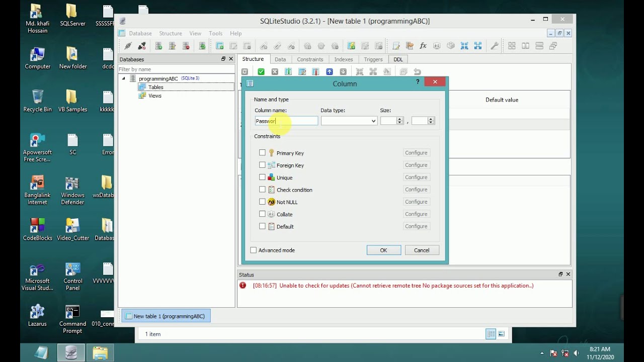Viewport: 644px width, 362px height.
Task: Select the CodeBlocks desktop shortcut
Action: (37, 229)
